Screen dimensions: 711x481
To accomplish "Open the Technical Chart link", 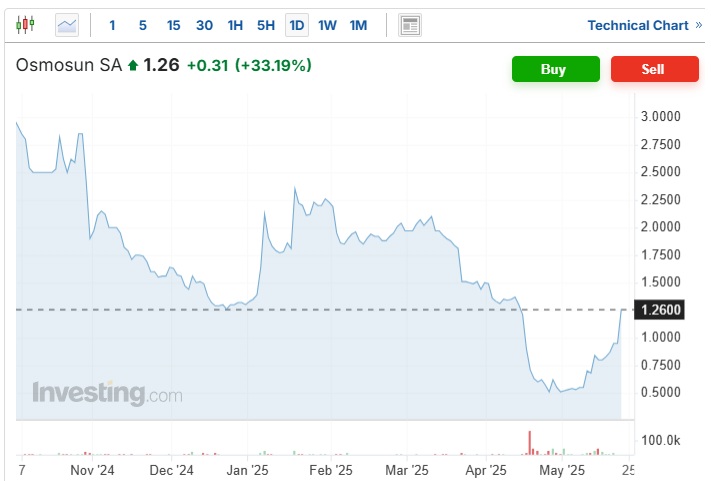I will pyautogui.click(x=637, y=25).
